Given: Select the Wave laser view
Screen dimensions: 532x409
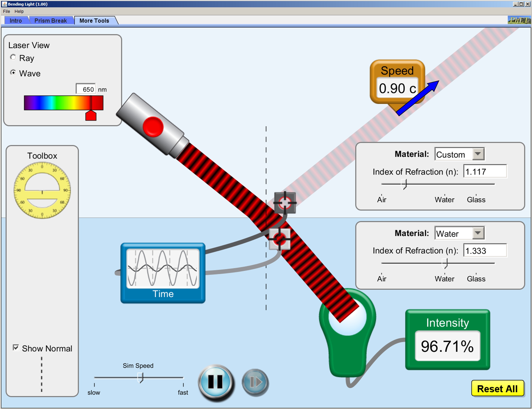Looking at the screenshot, I should click(x=13, y=73).
